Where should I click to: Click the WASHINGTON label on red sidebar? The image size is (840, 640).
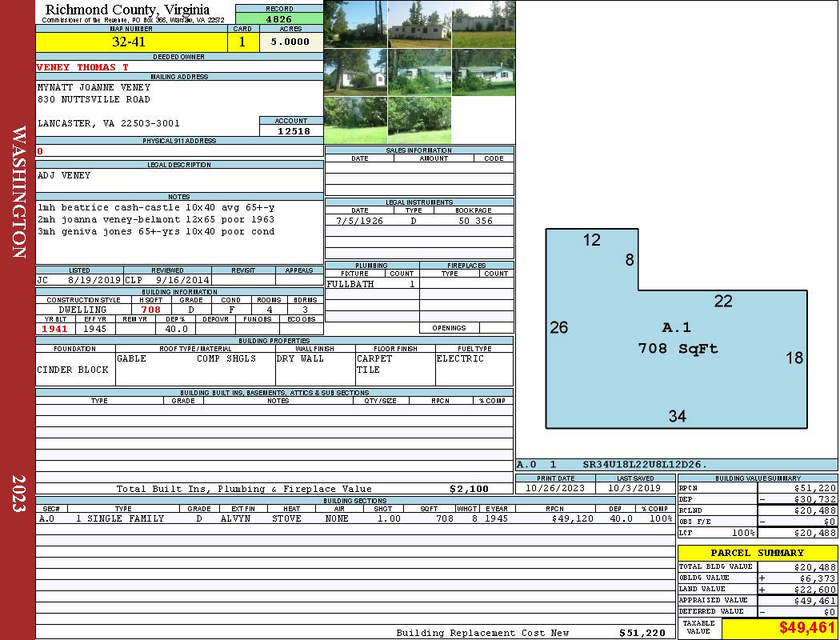tap(19, 192)
